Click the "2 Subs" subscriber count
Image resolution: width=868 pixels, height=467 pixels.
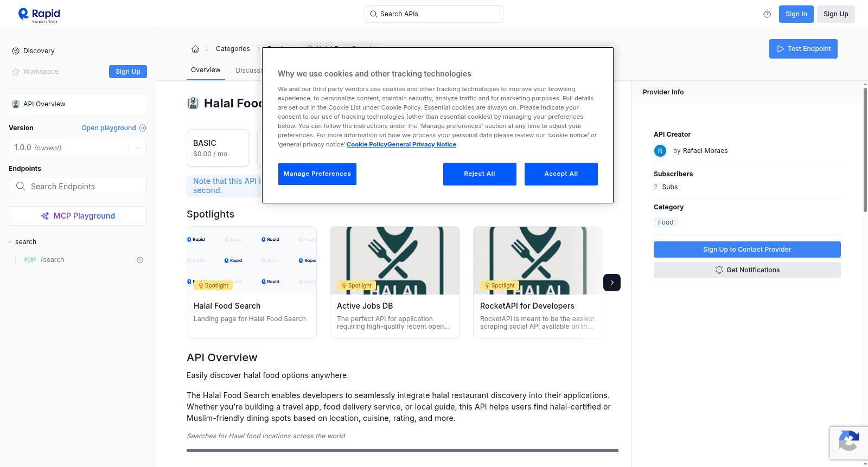tap(666, 187)
